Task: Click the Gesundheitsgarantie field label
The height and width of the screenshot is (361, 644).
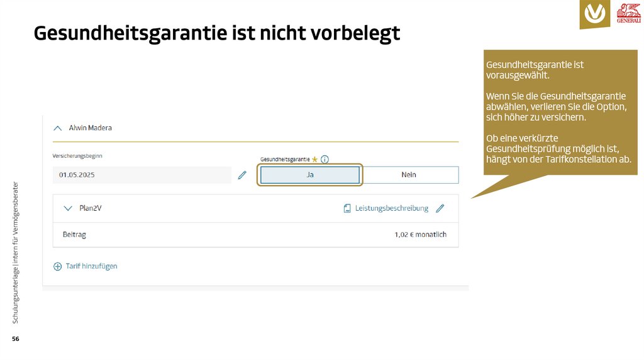Action: tap(285, 159)
